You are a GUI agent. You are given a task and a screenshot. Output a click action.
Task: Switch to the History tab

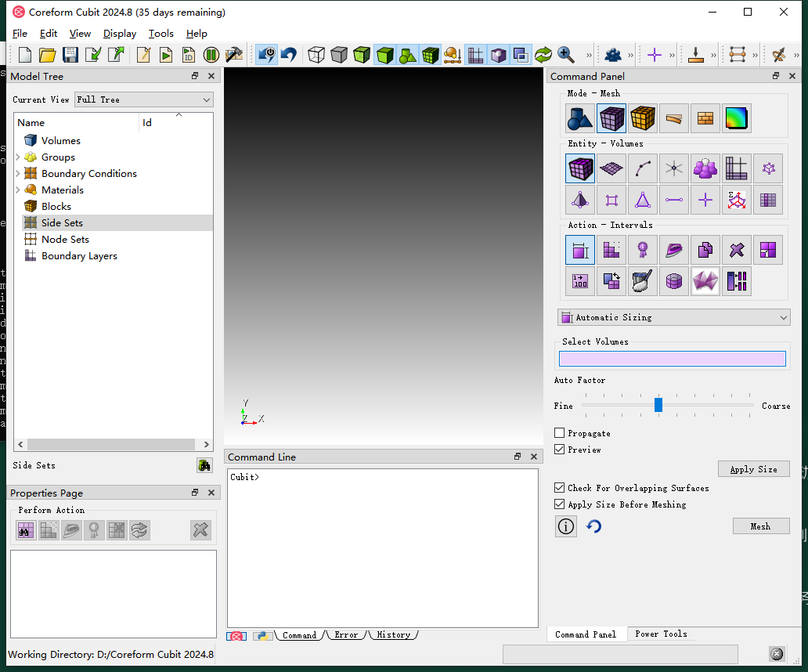pyautogui.click(x=393, y=635)
